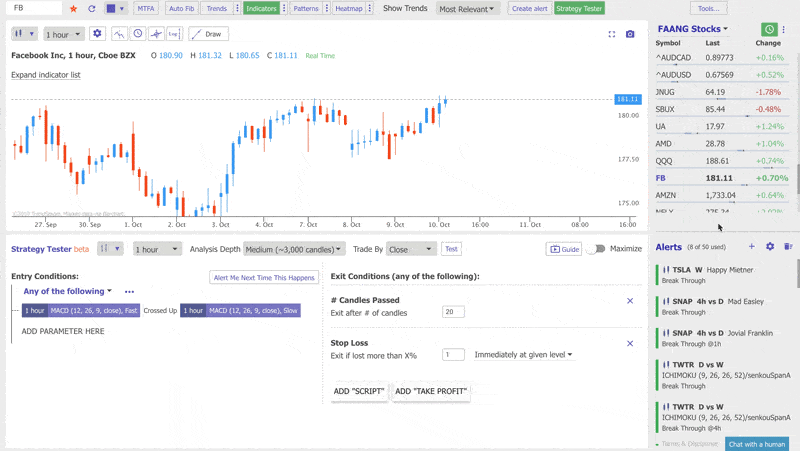The height and width of the screenshot is (451, 800).
Task: Open the chart settings gear icon
Action: coord(97,34)
